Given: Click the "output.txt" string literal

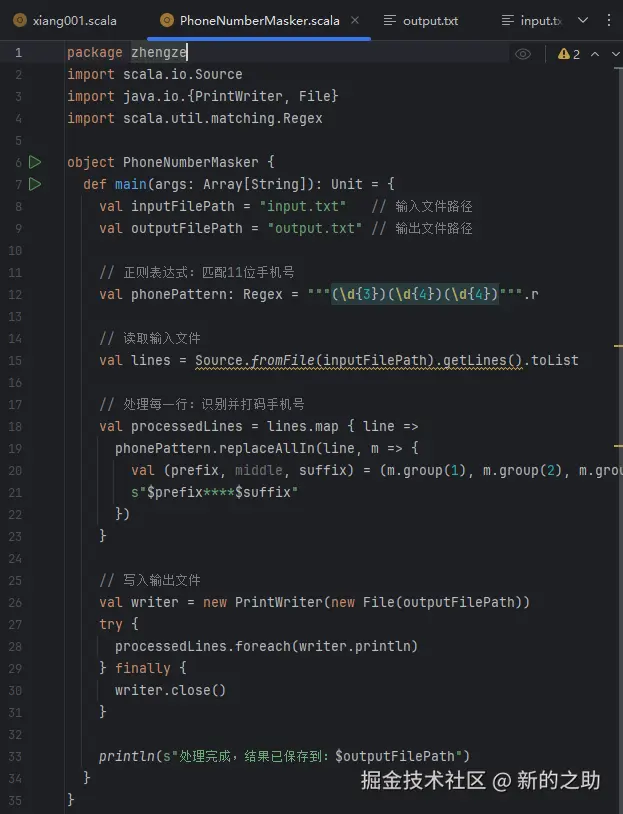Looking at the screenshot, I should [x=314, y=228].
